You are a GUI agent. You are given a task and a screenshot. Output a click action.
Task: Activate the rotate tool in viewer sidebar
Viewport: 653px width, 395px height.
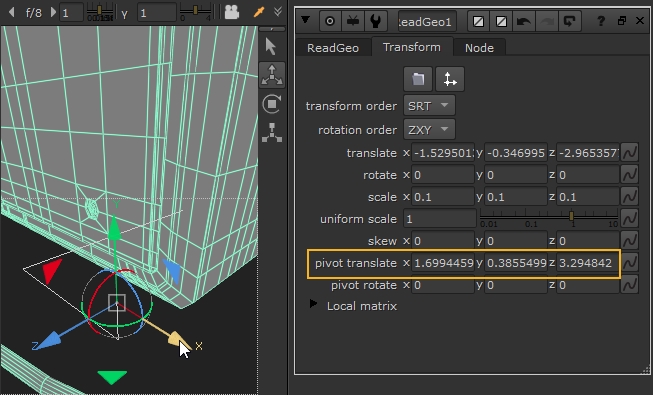pos(272,104)
